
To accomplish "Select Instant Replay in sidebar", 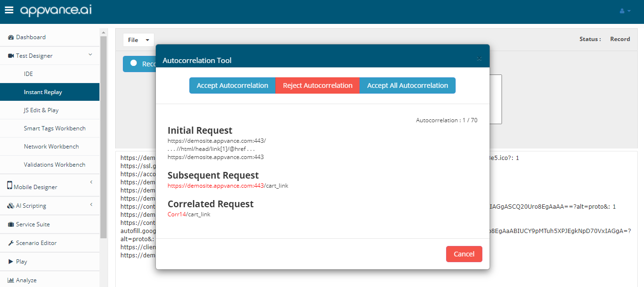I will 50,92.
